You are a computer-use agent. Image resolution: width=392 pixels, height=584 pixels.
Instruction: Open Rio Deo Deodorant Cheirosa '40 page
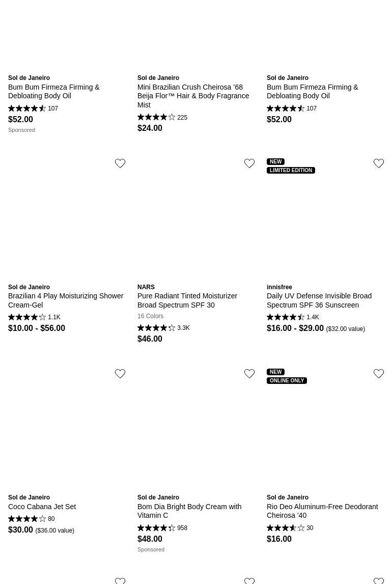pos(322,511)
